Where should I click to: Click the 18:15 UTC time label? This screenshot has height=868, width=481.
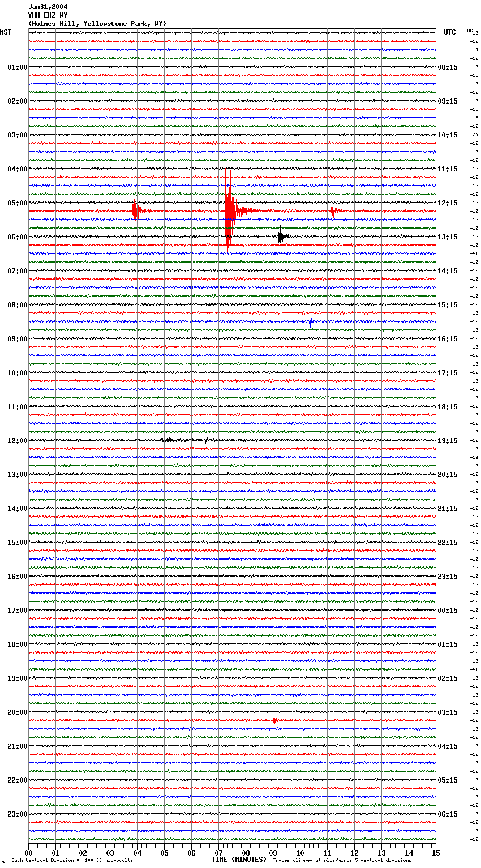[x=448, y=407]
